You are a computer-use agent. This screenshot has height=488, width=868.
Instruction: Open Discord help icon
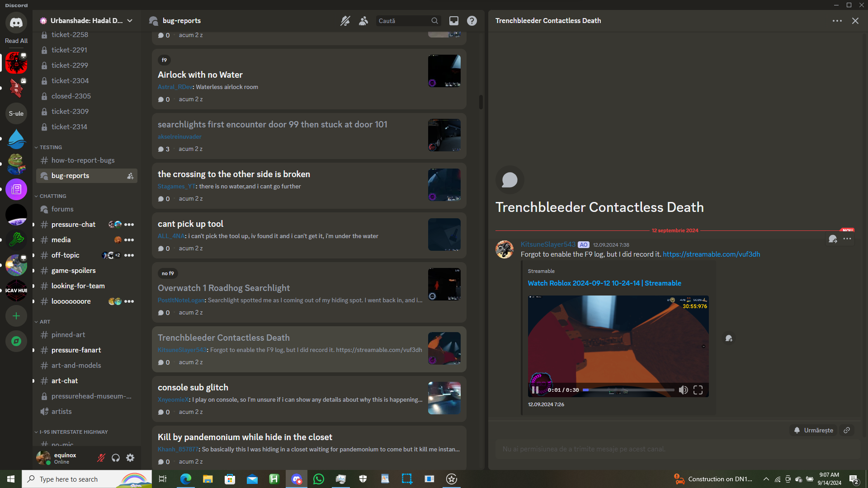tap(472, 21)
